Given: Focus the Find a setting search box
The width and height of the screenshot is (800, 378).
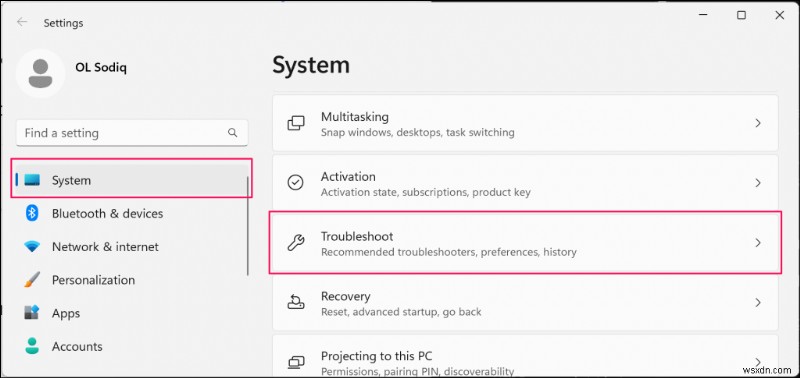Looking at the screenshot, I should pos(132,133).
